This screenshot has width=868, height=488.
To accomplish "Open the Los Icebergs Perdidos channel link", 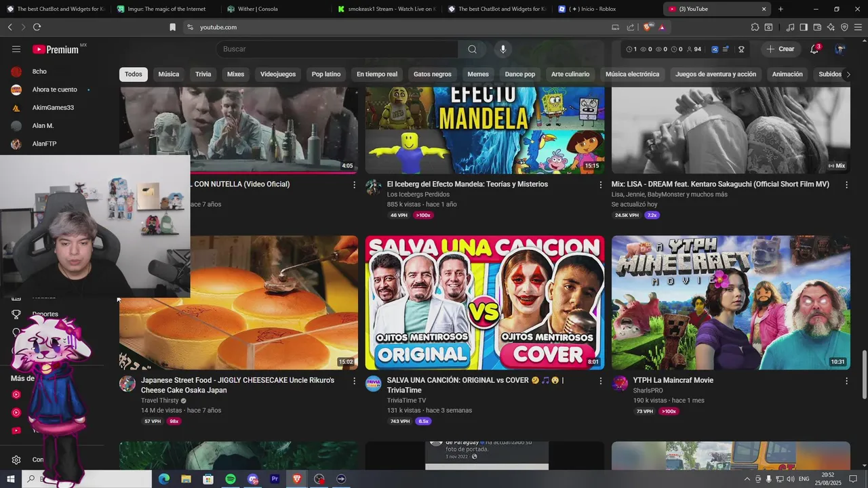I will (418, 195).
